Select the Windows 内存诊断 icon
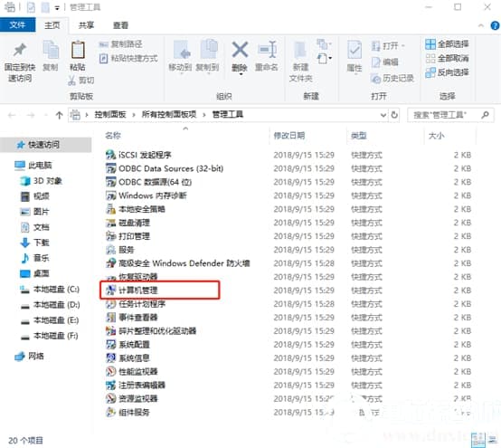Screen dimensions: 501x448 110,195
